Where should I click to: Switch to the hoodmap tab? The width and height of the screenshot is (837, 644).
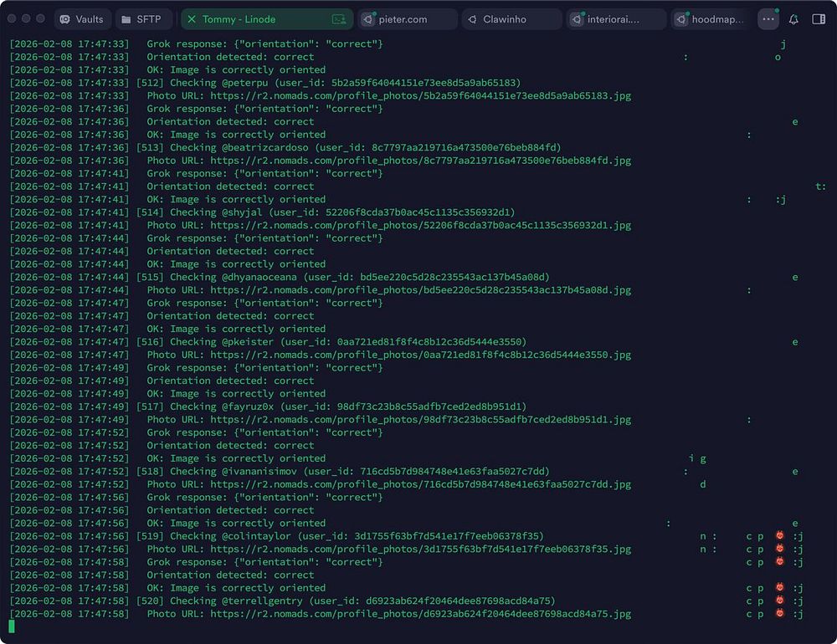tap(711, 19)
